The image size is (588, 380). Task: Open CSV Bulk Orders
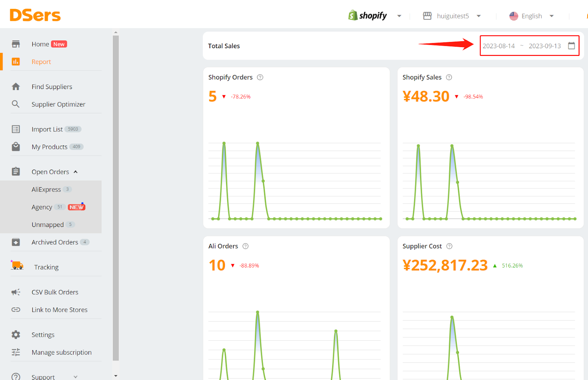tap(55, 292)
